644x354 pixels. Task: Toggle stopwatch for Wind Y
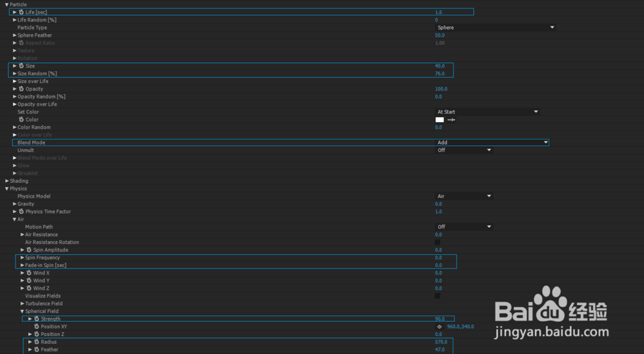click(29, 281)
